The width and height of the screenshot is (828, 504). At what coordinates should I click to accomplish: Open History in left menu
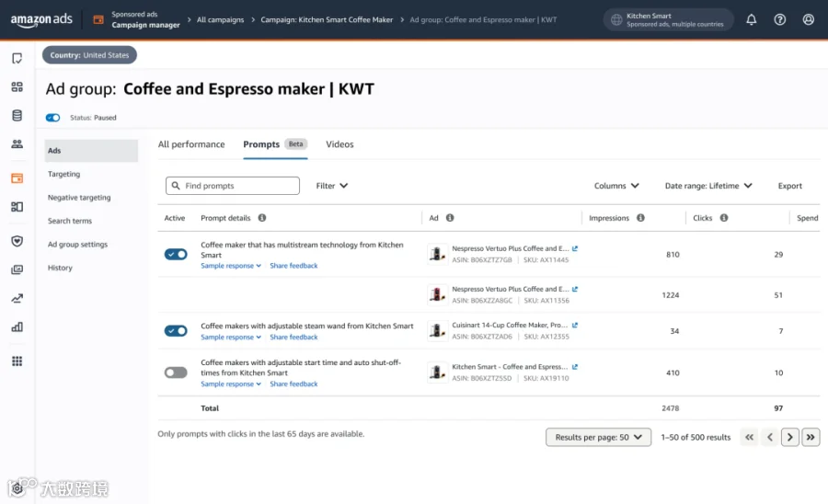point(60,269)
